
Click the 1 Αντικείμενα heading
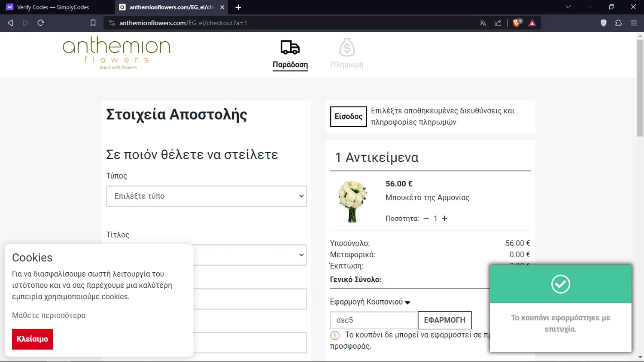click(377, 158)
